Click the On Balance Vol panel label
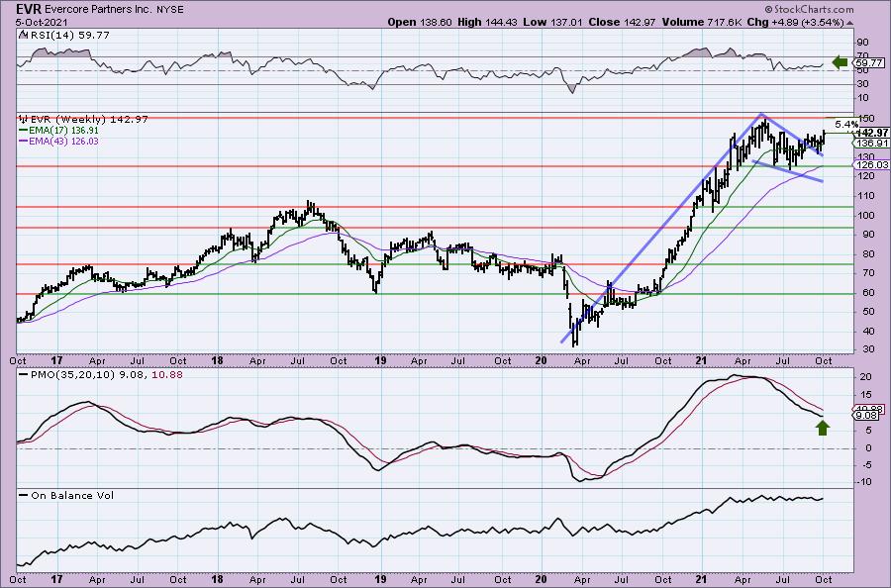This screenshot has height=588, width=891. (x=72, y=495)
